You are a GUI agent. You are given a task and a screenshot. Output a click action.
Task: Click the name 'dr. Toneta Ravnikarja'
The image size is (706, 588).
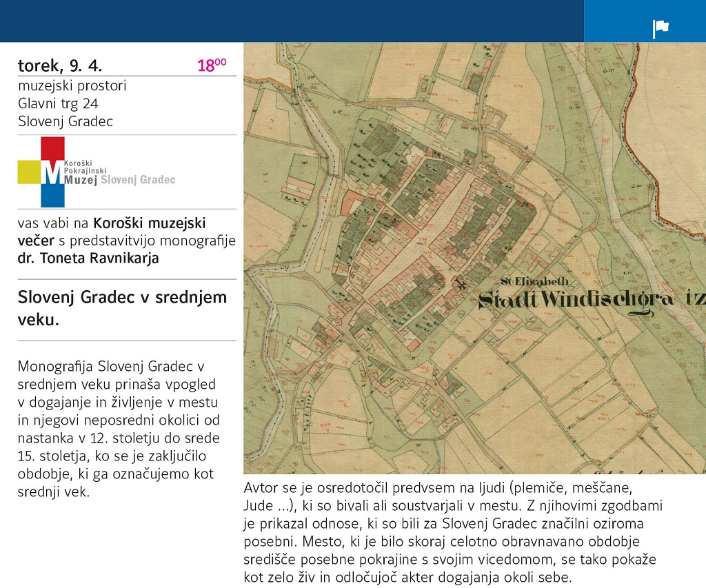[88, 258]
